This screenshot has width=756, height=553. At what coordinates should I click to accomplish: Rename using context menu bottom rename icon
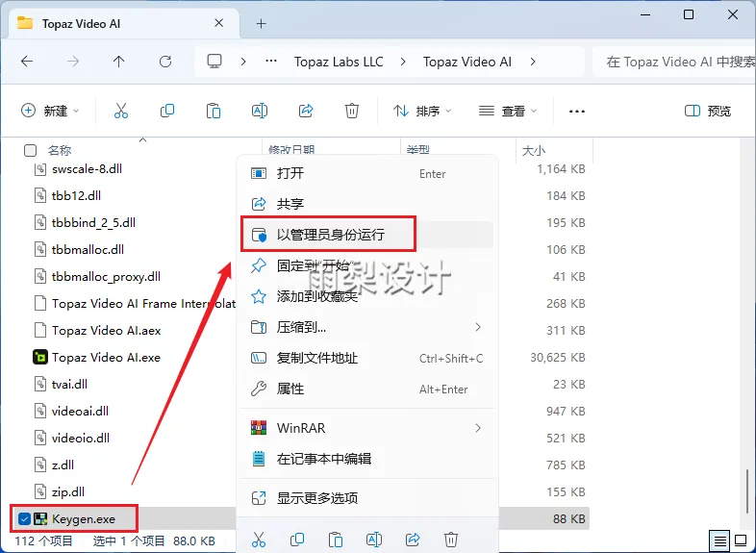pyautogui.click(x=374, y=539)
